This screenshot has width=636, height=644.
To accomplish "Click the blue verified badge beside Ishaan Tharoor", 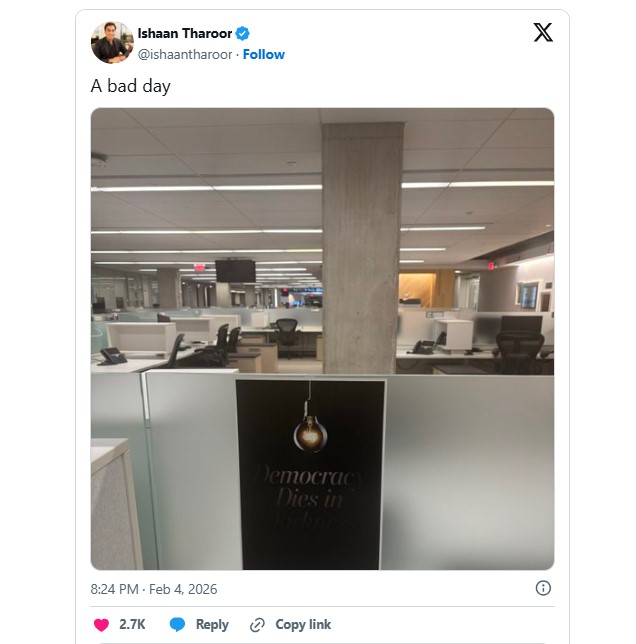I will pos(242,33).
